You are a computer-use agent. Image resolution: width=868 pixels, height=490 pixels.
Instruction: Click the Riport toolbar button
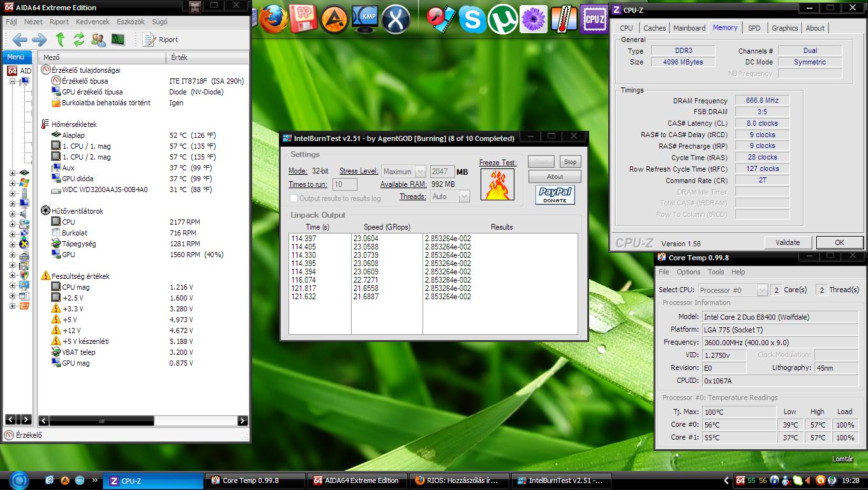point(161,40)
